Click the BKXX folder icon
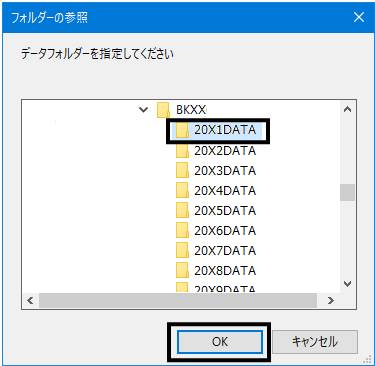The height and width of the screenshot is (366, 375). pyautogui.click(x=163, y=110)
